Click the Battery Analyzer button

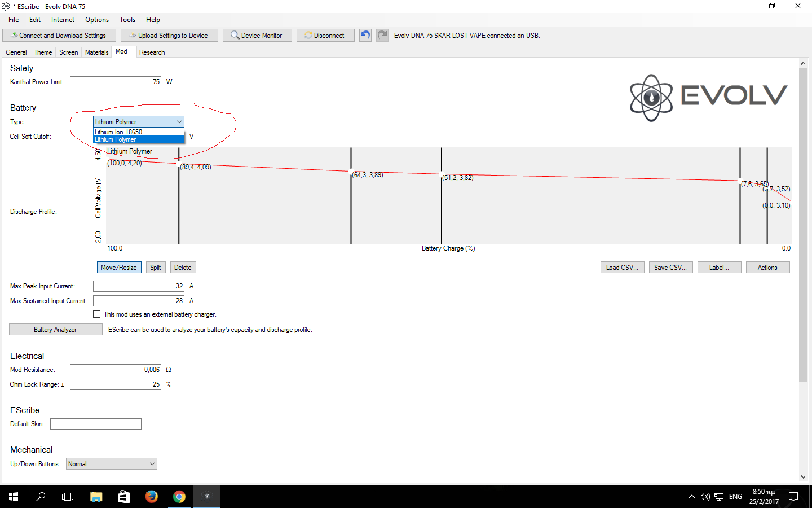[55, 330]
